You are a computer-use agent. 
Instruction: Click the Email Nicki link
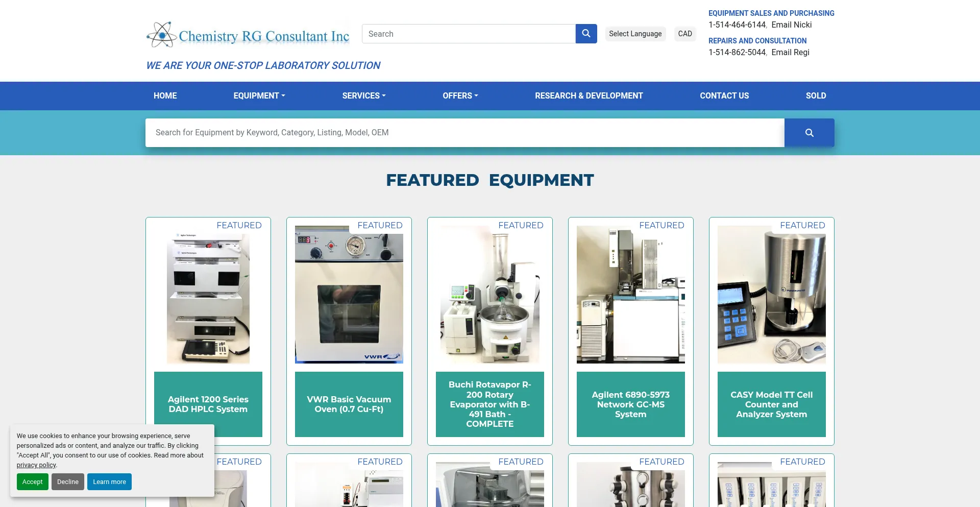[791, 25]
